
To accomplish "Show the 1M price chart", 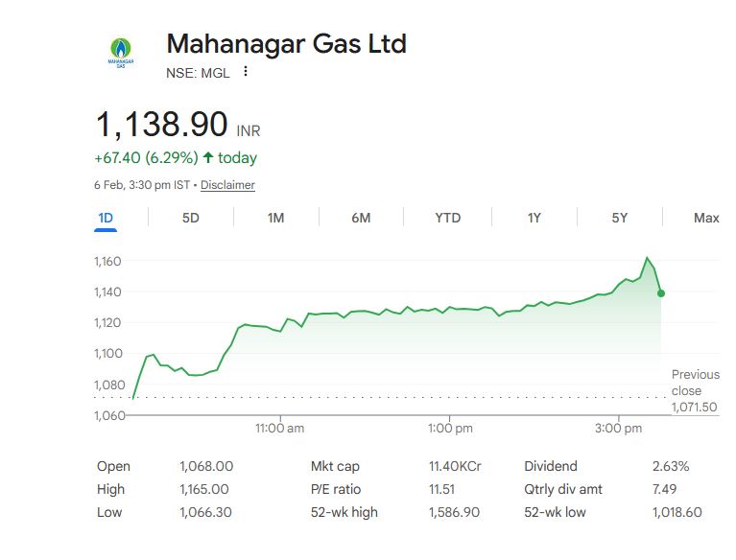I will [275, 218].
